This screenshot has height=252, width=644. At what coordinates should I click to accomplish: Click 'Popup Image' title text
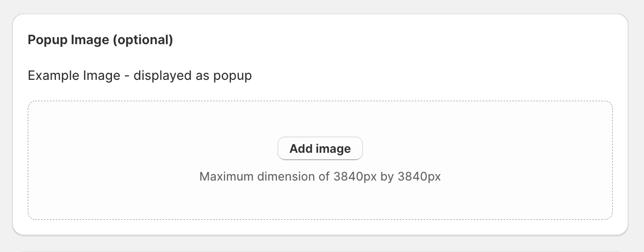pyautogui.click(x=68, y=40)
